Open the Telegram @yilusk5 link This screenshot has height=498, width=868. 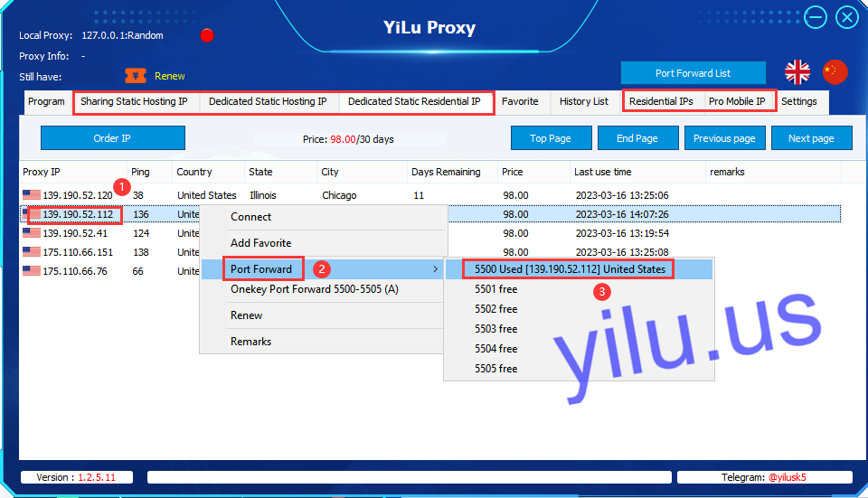click(788, 477)
